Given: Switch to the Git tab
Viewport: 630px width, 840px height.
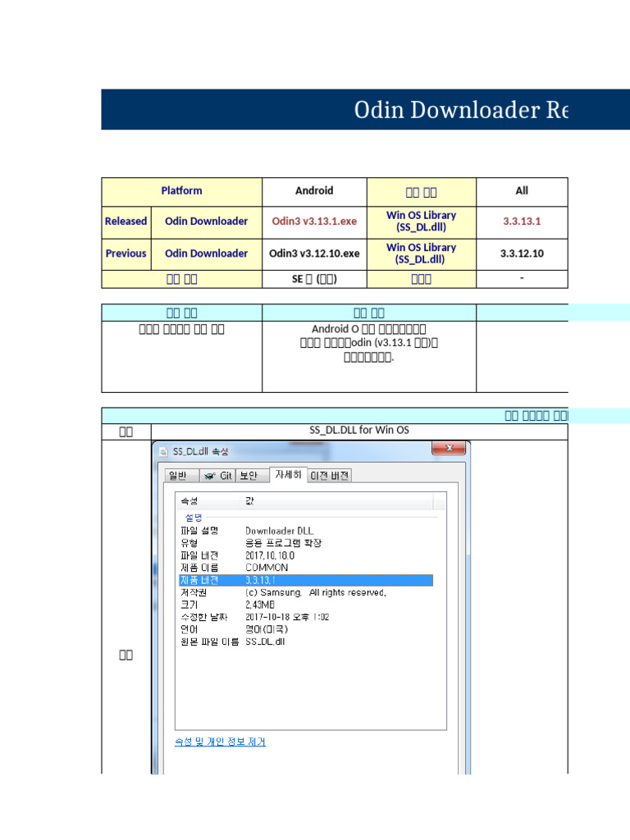Looking at the screenshot, I should pyautogui.click(x=218, y=476).
